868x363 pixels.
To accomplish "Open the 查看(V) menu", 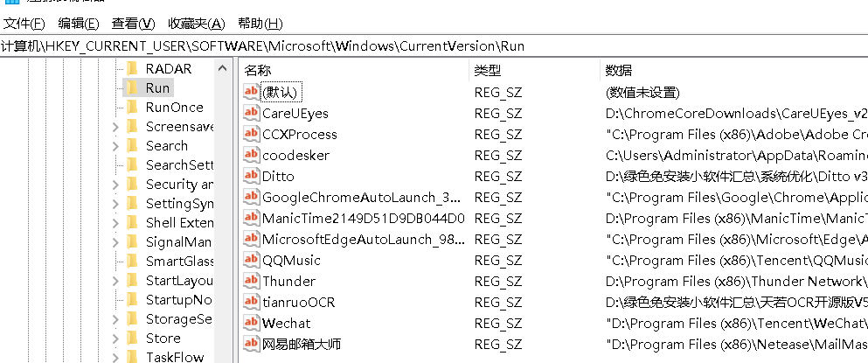I will (x=134, y=24).
